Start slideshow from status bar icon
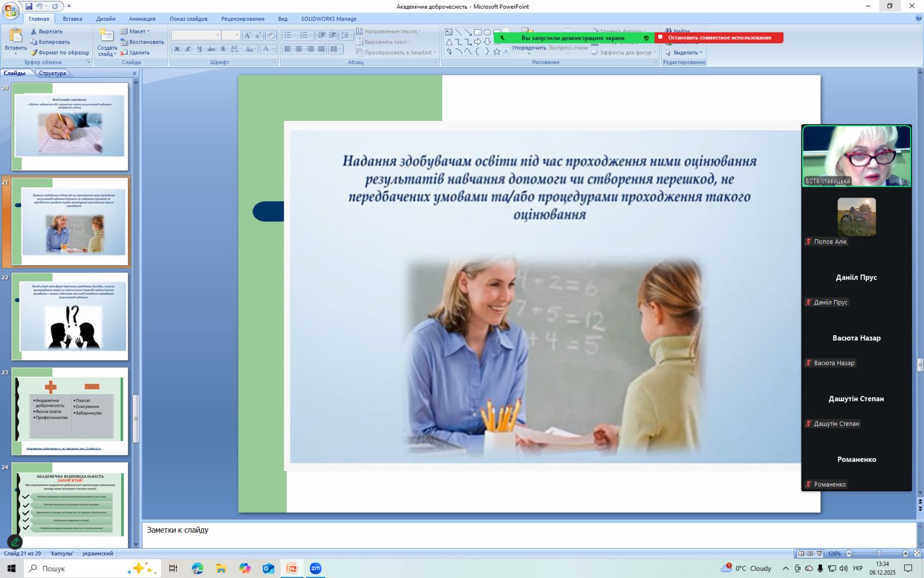This screenshot has height=578, width=924. (x=819, y=554)
